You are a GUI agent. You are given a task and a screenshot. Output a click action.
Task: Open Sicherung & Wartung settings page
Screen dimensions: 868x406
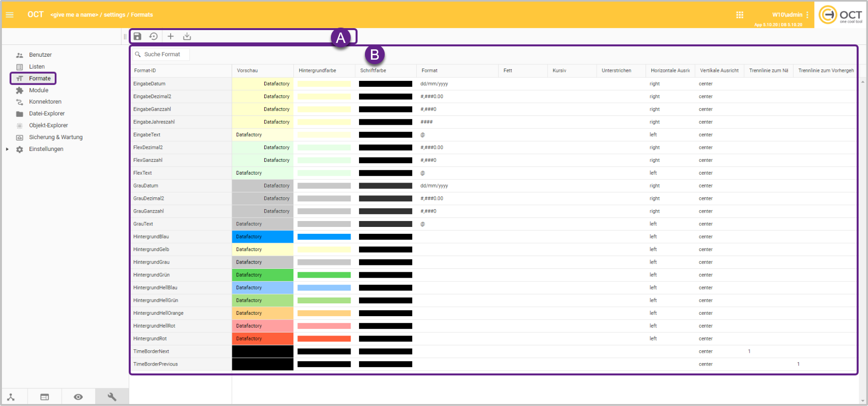[x=55, y=137]
